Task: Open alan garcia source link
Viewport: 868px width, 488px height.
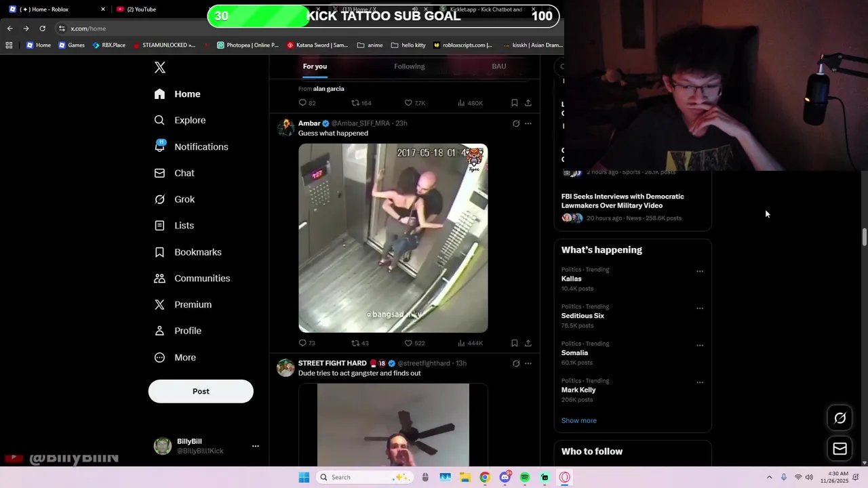Action: point(329,89)
